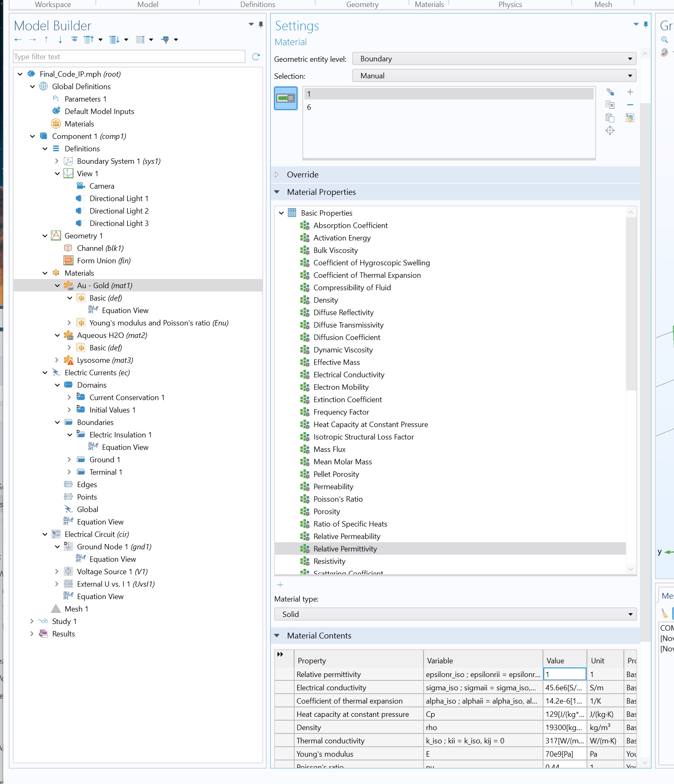The width and height of the screenshot is (674, 784).
Task: Click the minus Remove from Selection icon
Action: point(630,105)
